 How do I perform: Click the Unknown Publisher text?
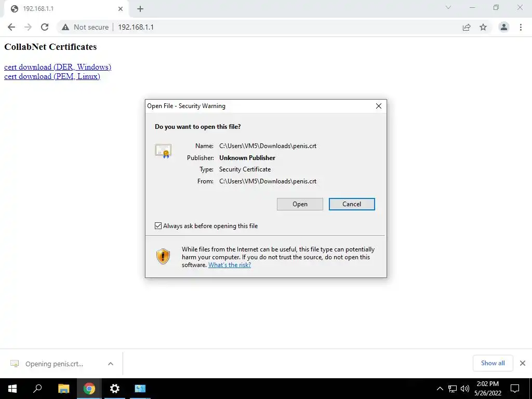pyautogui.click(x=247, y=158)
